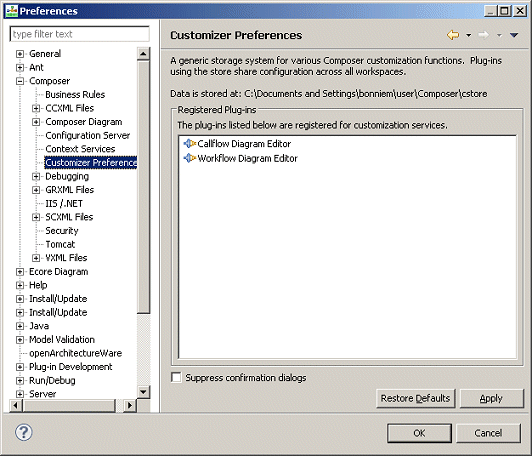Enable Suppress confirmation dialogs checkbox

[176, 377]
